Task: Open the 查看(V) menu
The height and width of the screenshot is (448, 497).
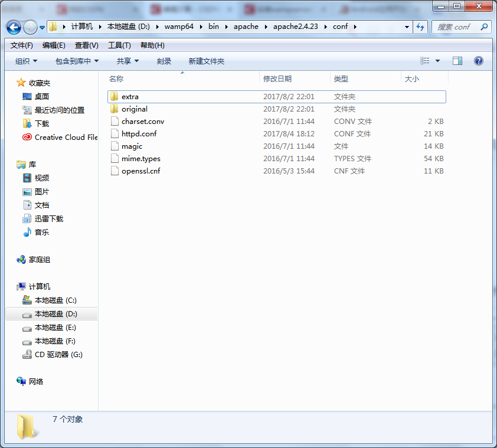Action: pyautogui.click(x=87, y=45)
